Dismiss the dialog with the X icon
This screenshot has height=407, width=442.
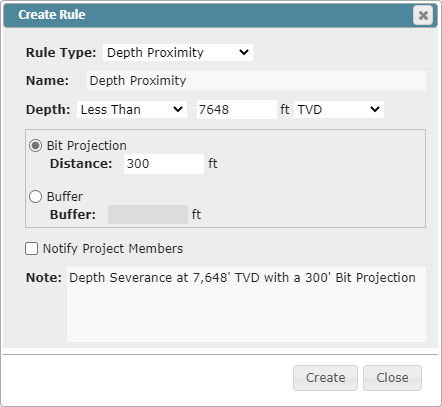point(423,15)
